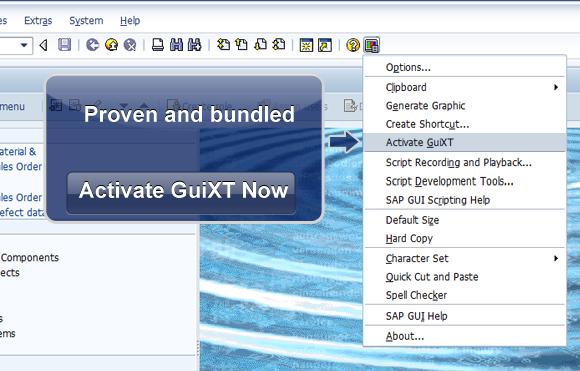Click the white triangle beside the command field

point(44,45)
